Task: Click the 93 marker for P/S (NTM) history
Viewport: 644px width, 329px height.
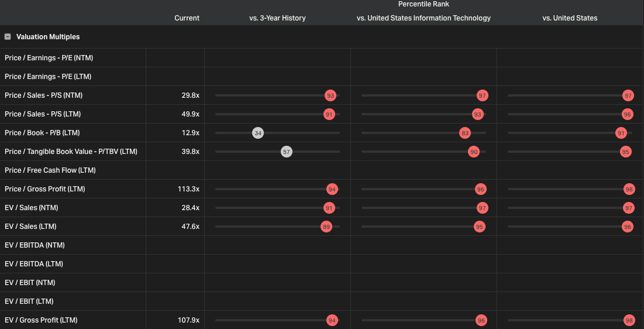Action: pos(330,95)
